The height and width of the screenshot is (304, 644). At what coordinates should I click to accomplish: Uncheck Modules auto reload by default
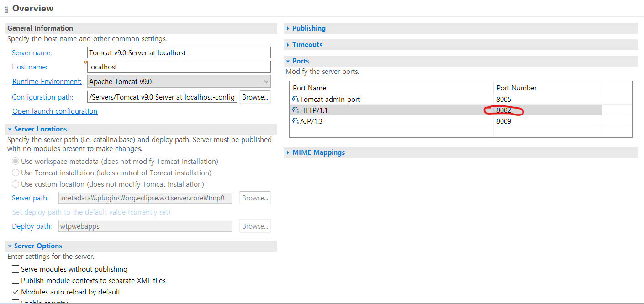point(16,292)
